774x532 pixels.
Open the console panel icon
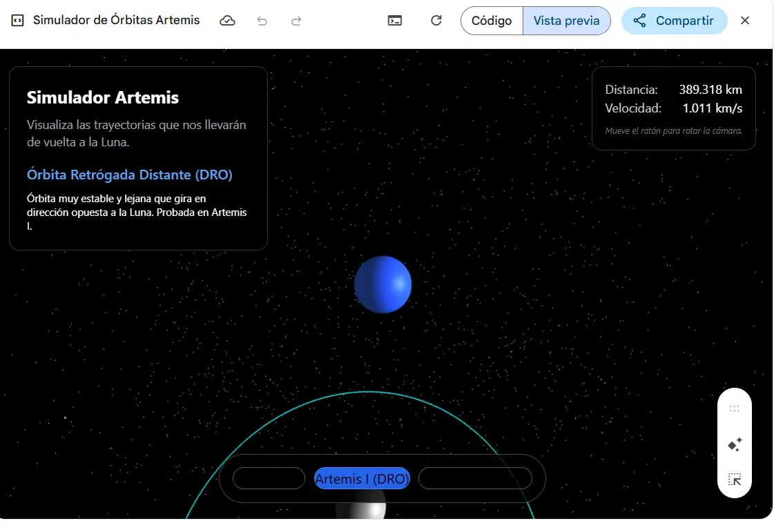click(x=395, y=21)
